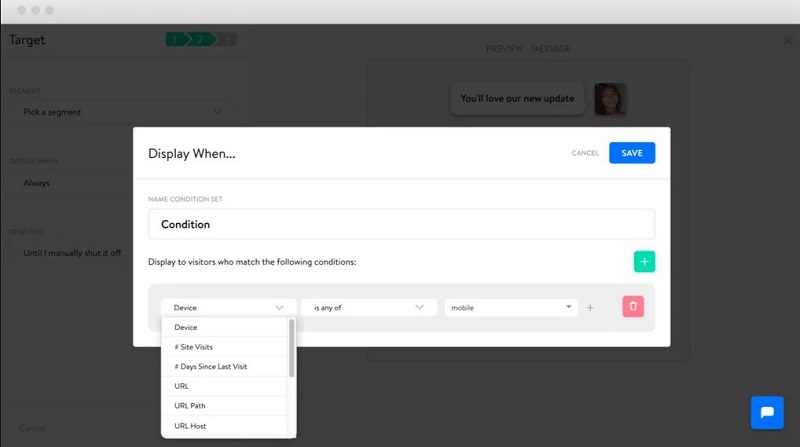Save the Display When condition set
The height and width of the screenshot is (447, 800).
tap(632, 153)
